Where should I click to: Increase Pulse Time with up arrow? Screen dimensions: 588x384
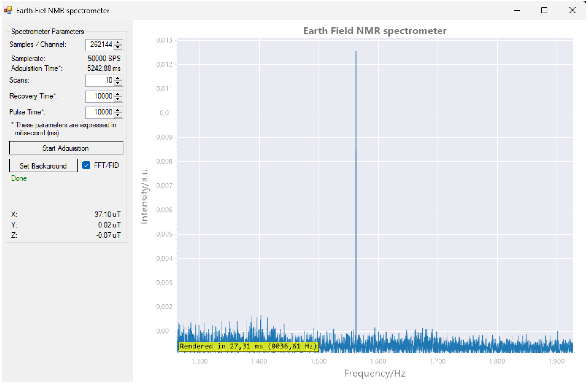coord(118,110)
